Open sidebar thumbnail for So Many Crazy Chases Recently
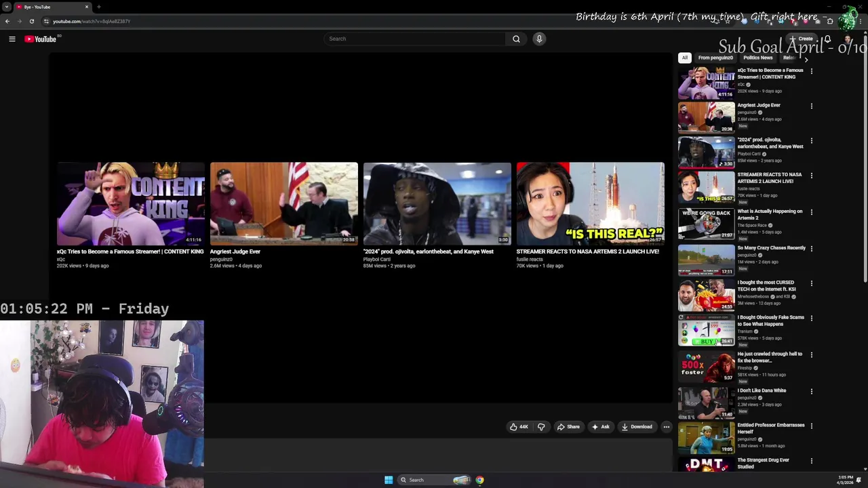 click(706, 260)
